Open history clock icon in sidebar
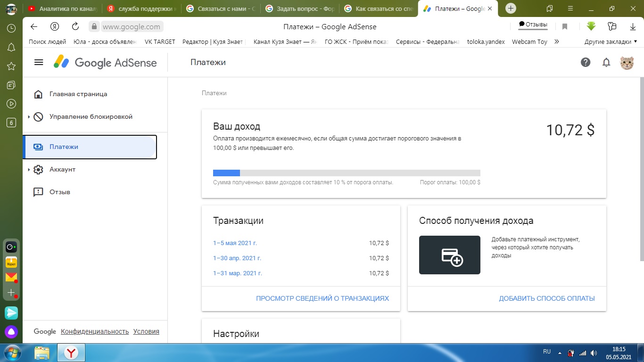Image resolution: width=644 pixels, height=362 pixels. [x=11, y=28]
